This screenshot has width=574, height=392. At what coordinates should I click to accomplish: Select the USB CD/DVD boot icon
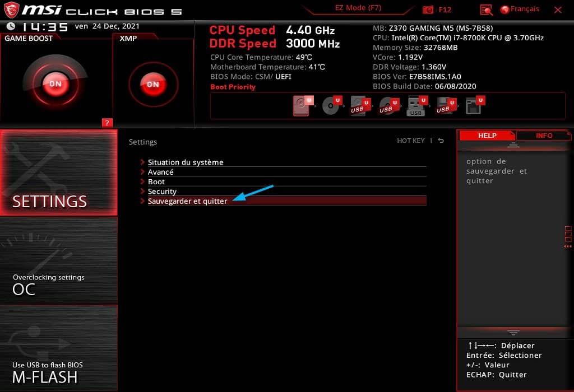(x=389, y=106)
